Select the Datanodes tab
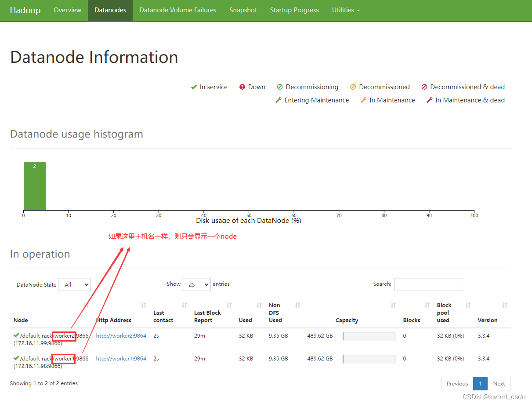 (110, 10)
